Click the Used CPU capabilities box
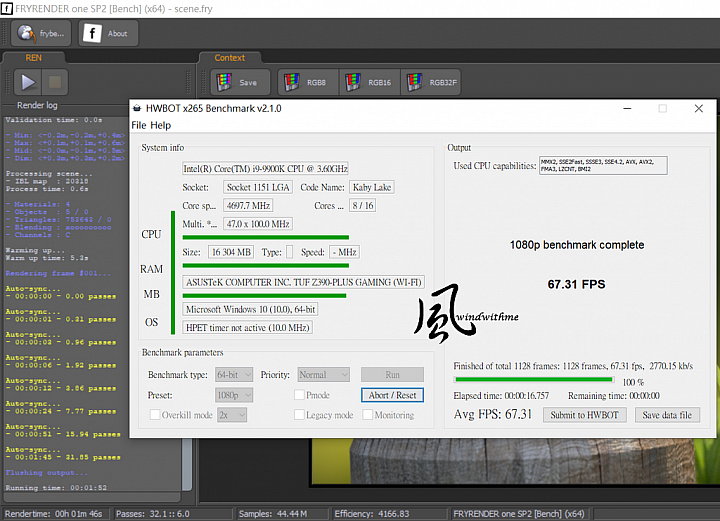This screenshot has height=521, width=720. 603,165
